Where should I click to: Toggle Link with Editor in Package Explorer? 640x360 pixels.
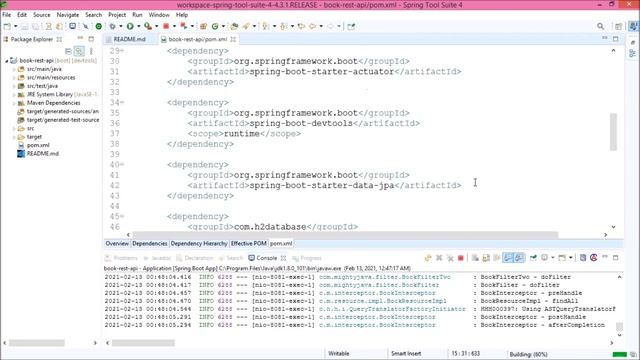(79, 51)
